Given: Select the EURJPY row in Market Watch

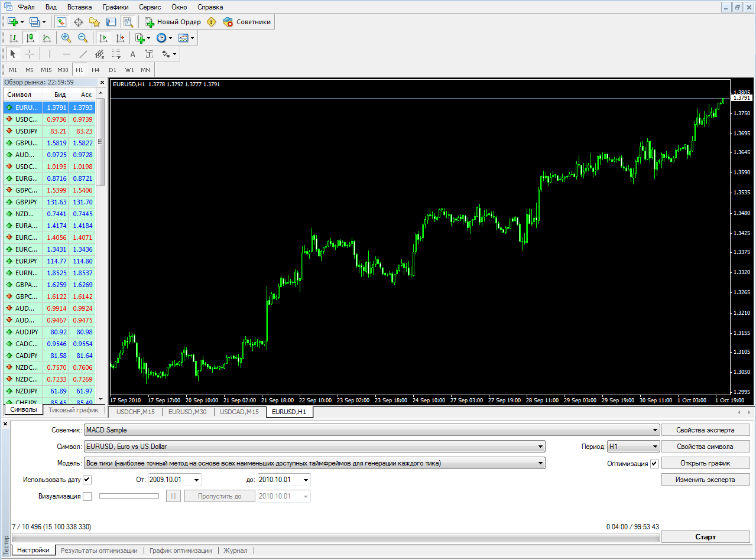Looking at the screenshot, I should click(49, 261).
